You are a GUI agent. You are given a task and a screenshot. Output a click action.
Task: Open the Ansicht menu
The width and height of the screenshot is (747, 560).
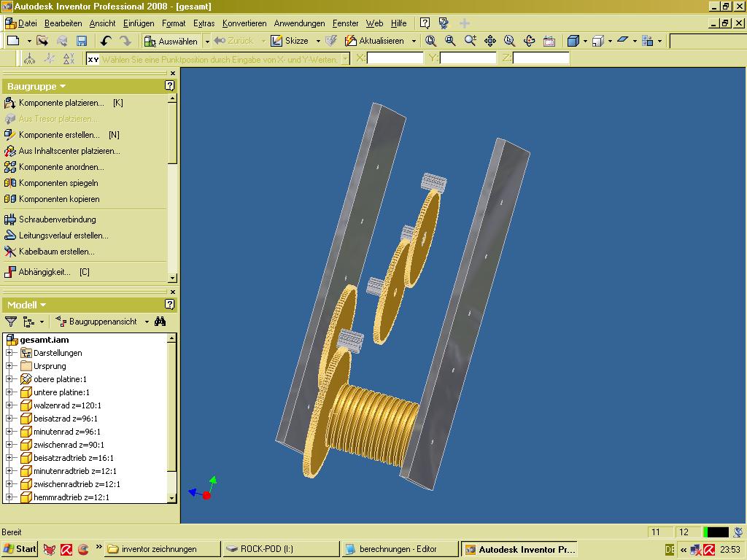tap(102, 23)
